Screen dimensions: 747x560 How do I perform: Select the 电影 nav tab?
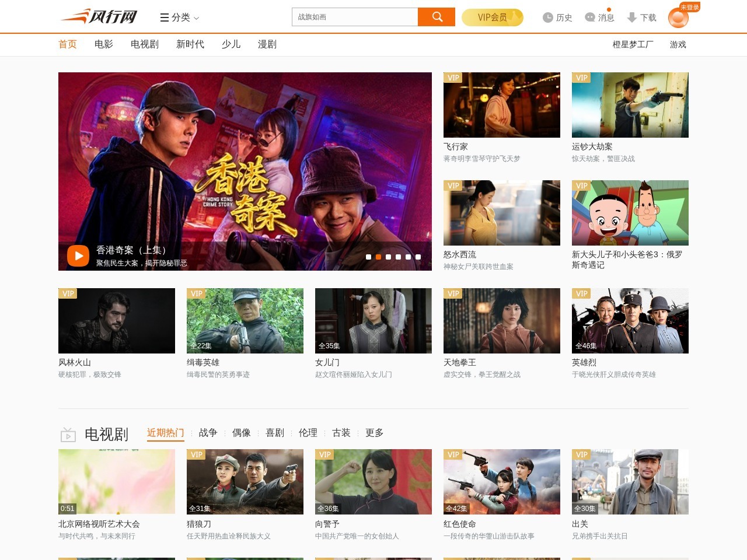coord(104,44)
